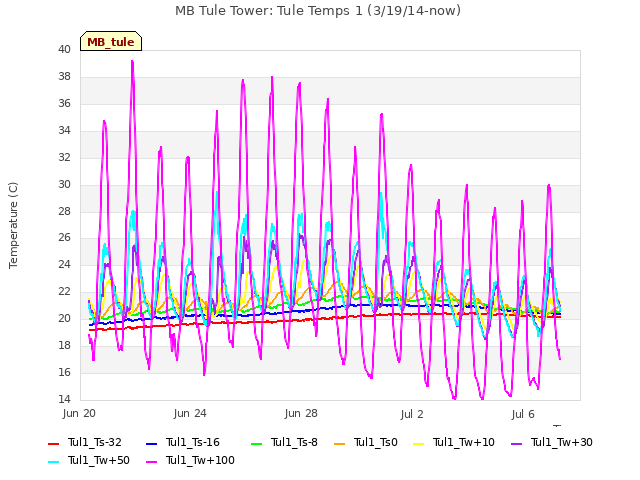The height and width of the screenshot is (480, 640).
Task: Select the Tul1_Tw+30 legend entry
Action: click(x=551, y=442)
